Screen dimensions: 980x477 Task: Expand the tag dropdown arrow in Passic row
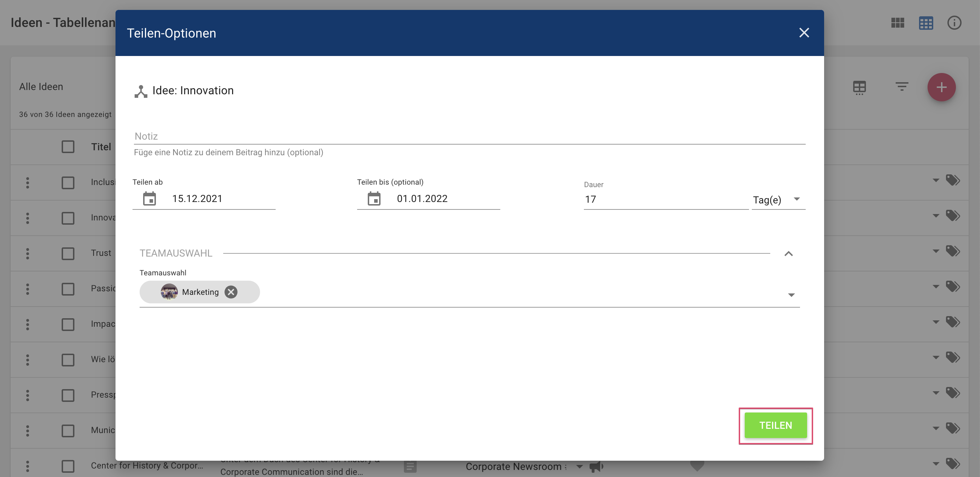[936, 286]
